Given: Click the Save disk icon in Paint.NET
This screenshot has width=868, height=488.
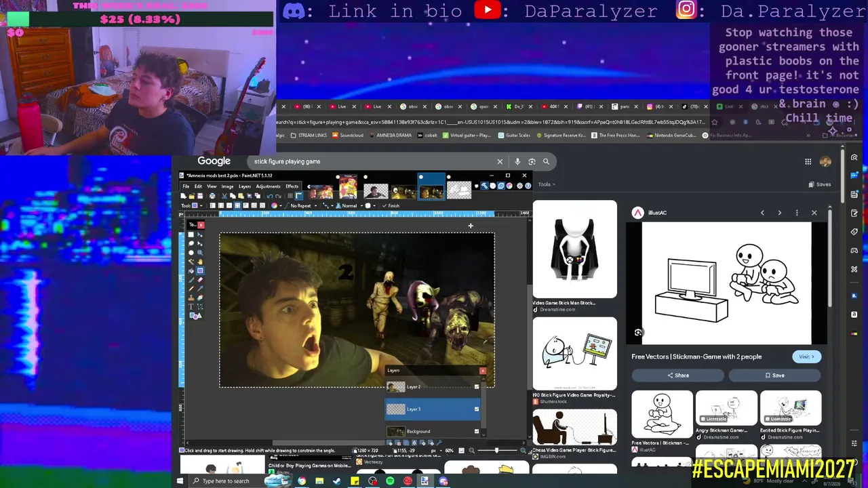Looking at the screenshot, I should click(x=201, y=196).
